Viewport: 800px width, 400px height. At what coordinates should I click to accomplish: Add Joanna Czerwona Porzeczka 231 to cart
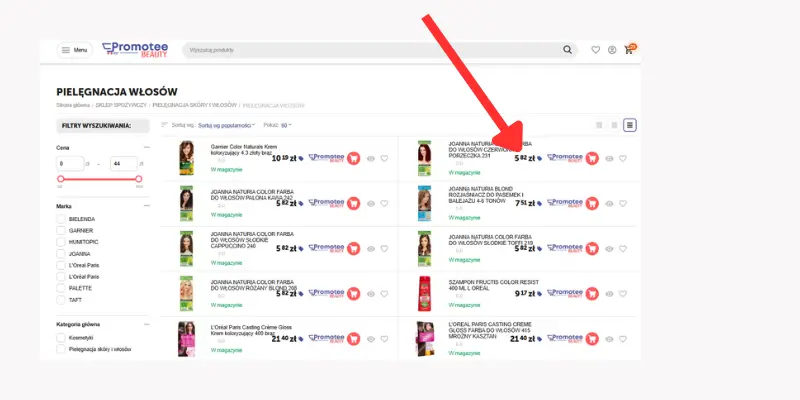coord(592,158)
